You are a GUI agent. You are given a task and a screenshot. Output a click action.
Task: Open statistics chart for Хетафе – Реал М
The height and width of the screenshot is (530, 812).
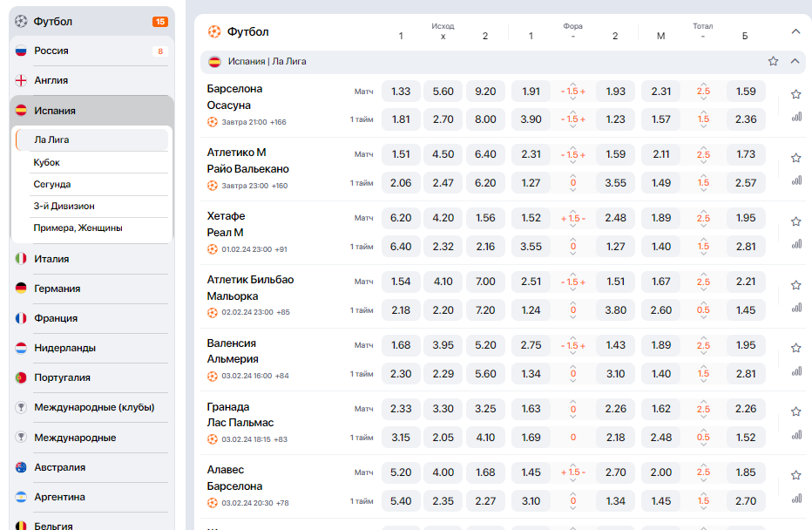tap(796, 245)
